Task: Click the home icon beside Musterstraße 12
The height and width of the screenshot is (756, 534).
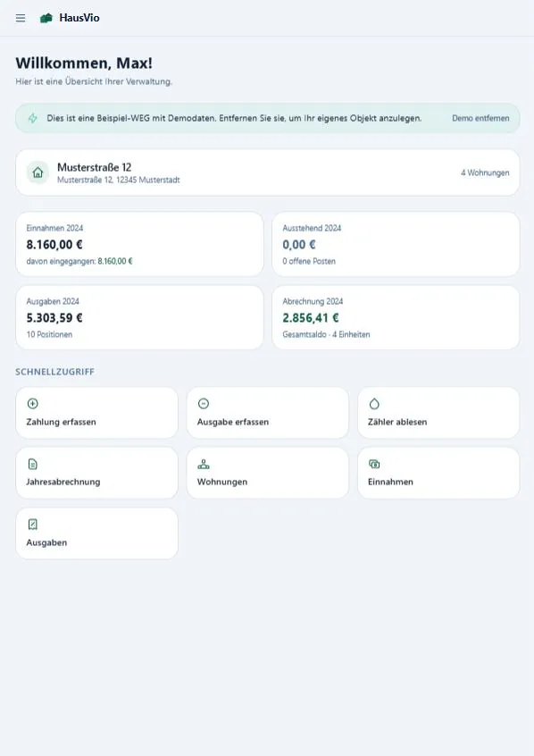Action: pyautogui.click(x=38, y=172)
